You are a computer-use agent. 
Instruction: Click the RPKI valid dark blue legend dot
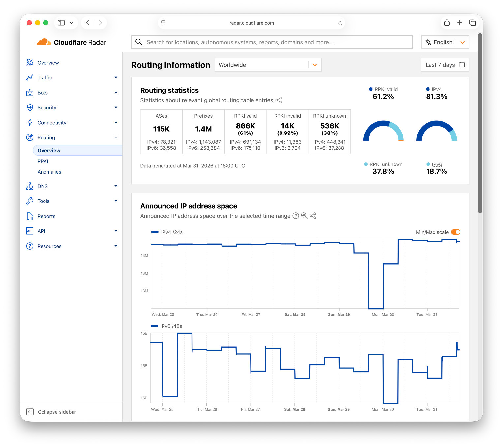click(x=371, y=89)
